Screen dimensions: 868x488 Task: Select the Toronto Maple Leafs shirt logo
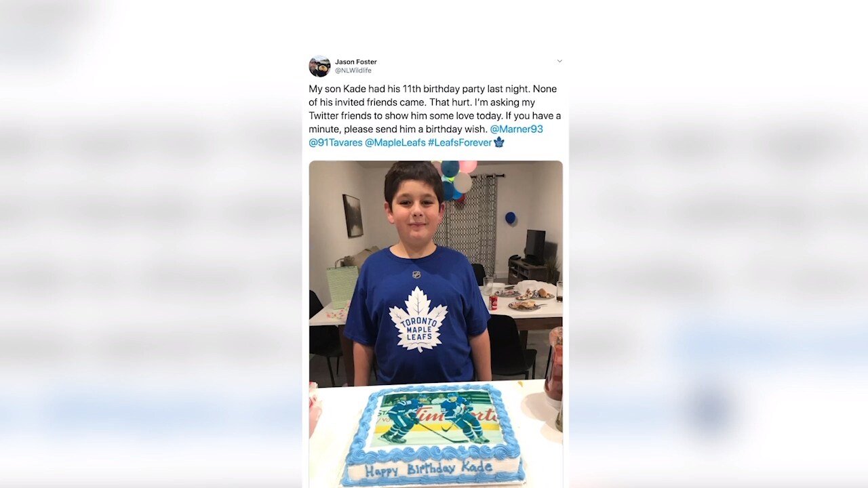(x=418, y=319)
